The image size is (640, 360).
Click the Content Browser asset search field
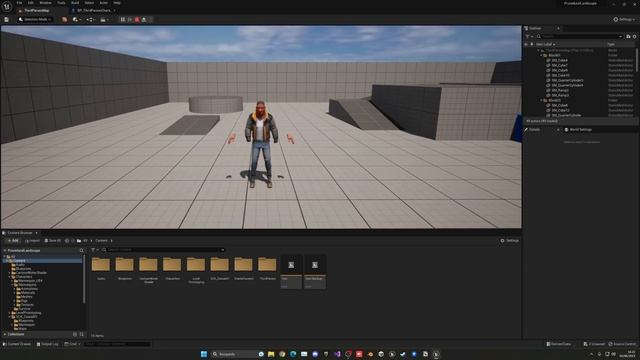coord(163,250)
